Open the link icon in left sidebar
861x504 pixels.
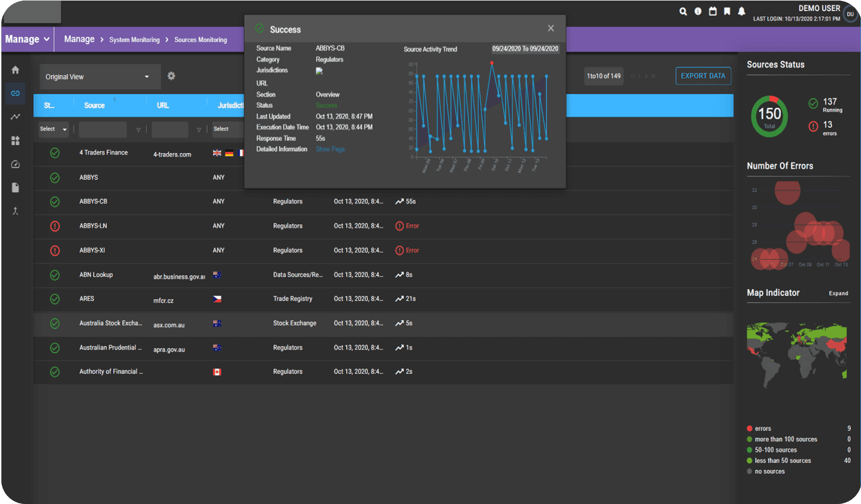tap(15, 93)
